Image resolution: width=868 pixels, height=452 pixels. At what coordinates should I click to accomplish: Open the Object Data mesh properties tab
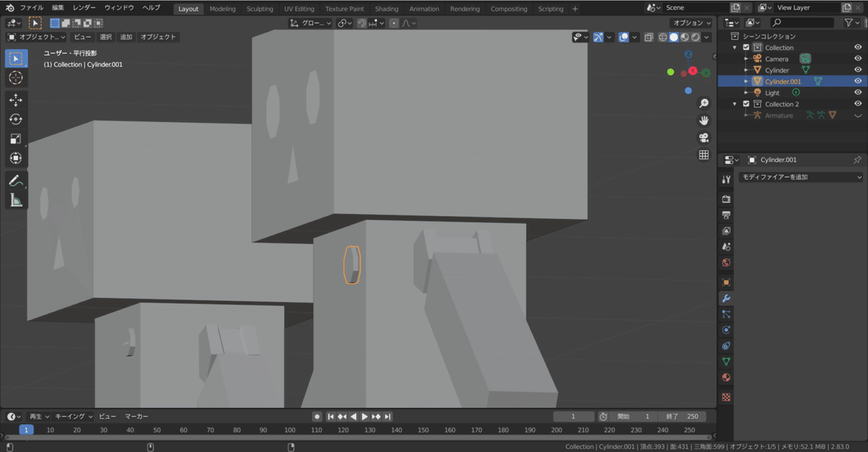point(726,362)
